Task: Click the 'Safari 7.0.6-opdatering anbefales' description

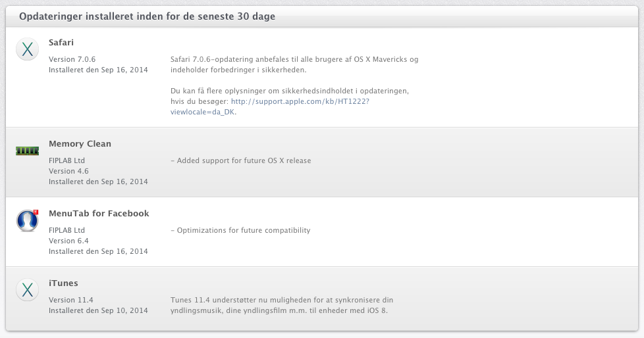Action: [x=294, y=64]
